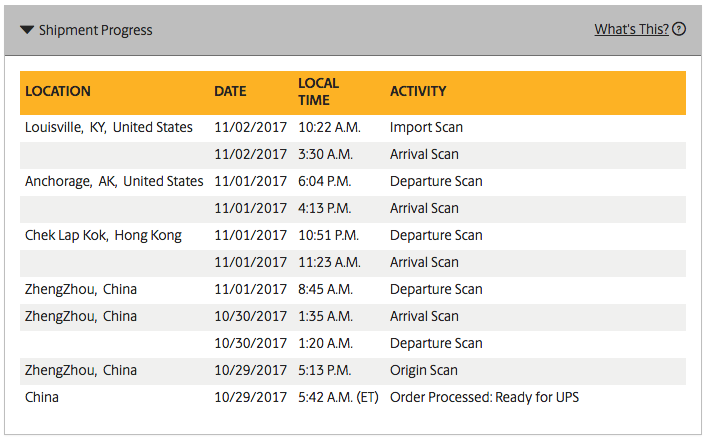This screenshot has width=708, height=439.
Task: Click the LOCAL TIME column header
Action: 318,91
